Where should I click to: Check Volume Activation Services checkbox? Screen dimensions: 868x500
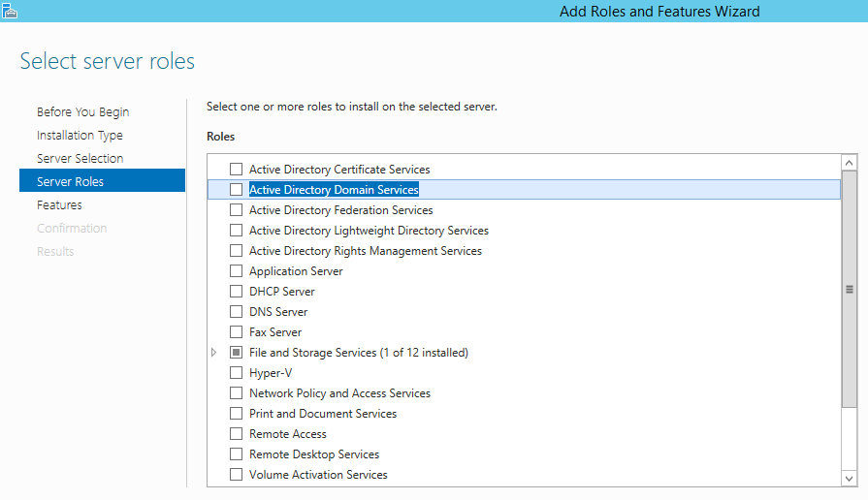pyautogui.click(x=236, y=475)
